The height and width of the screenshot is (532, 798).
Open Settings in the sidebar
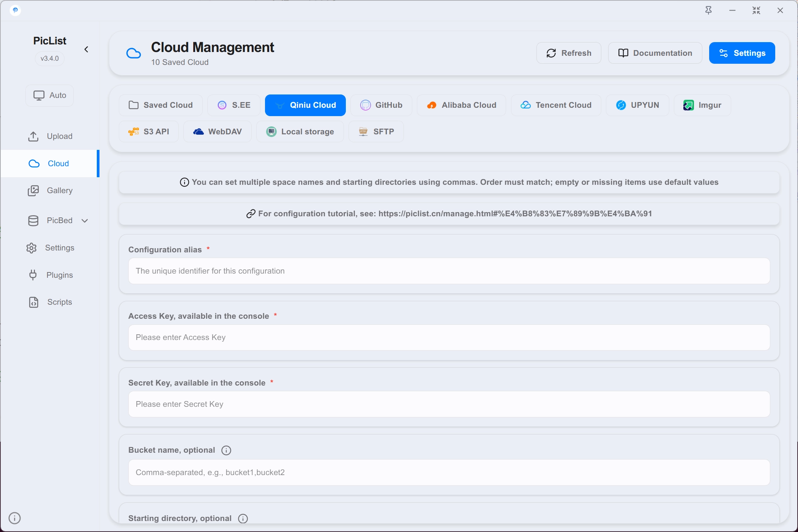pos(50,248)
